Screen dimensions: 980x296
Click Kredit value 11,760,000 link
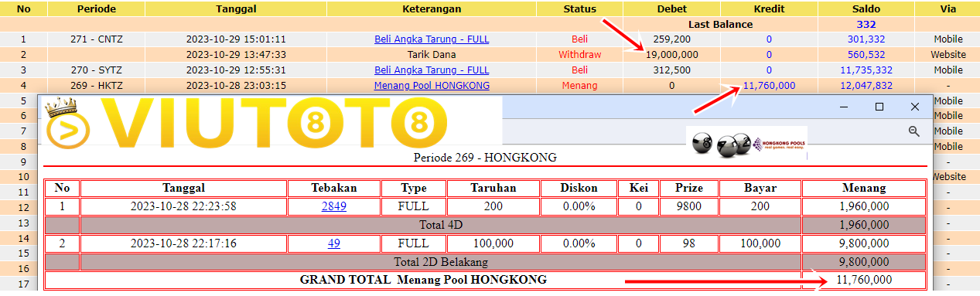(769, 86)
